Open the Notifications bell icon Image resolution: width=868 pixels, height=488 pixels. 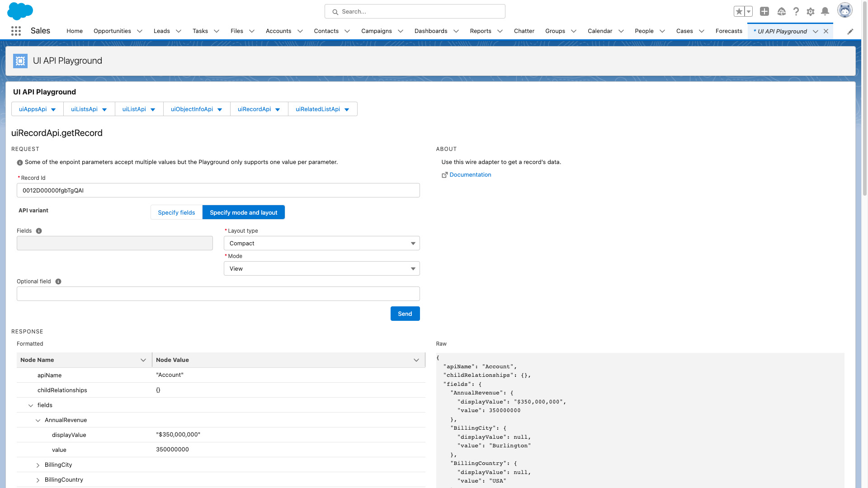coord(825,11)
